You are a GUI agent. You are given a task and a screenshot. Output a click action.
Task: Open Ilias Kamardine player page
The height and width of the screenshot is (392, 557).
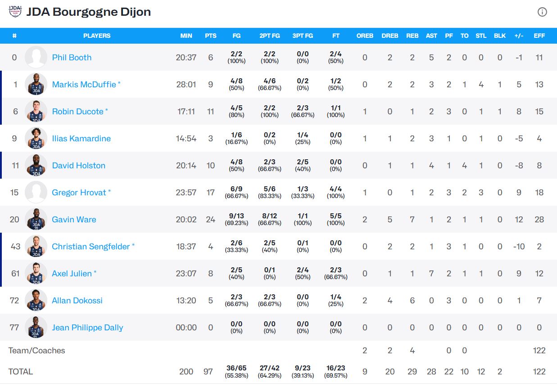coord(81,139)
